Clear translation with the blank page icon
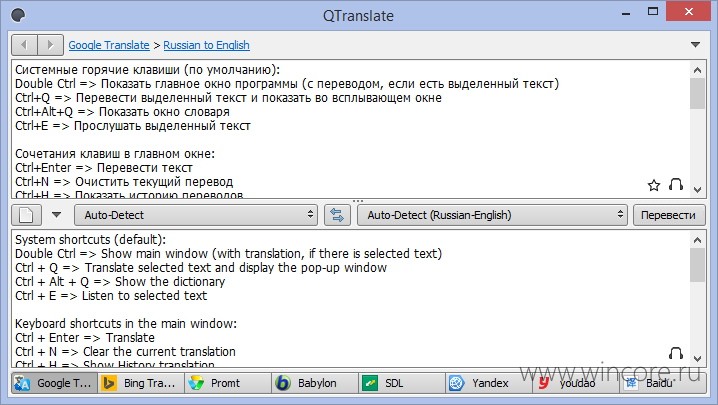Image resolution: width=718 pixels, height=405 pixels. (27, 215)
